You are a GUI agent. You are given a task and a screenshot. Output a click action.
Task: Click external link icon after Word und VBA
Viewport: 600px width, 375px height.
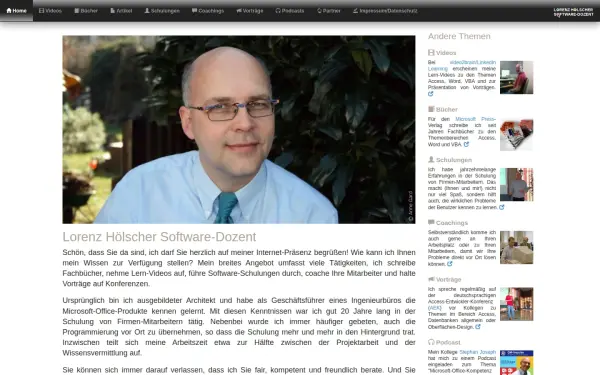pyautogui.click(x=466, y=144)
